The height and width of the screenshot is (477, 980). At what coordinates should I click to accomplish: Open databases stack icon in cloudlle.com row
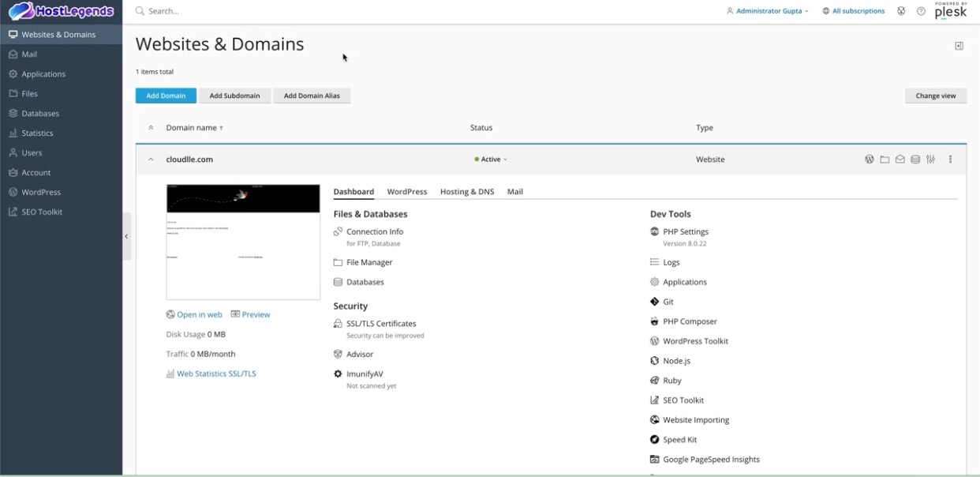[x=915, y=160]
